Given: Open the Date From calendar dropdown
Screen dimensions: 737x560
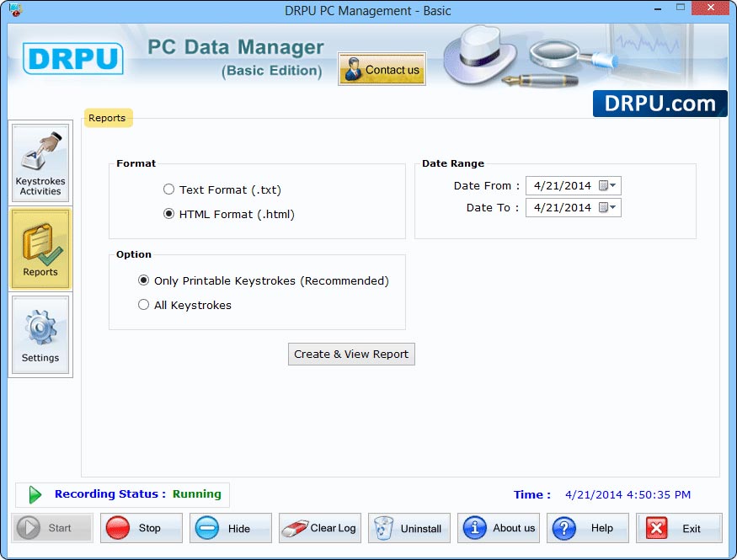Looking at the screenshot, I should 607,185.
